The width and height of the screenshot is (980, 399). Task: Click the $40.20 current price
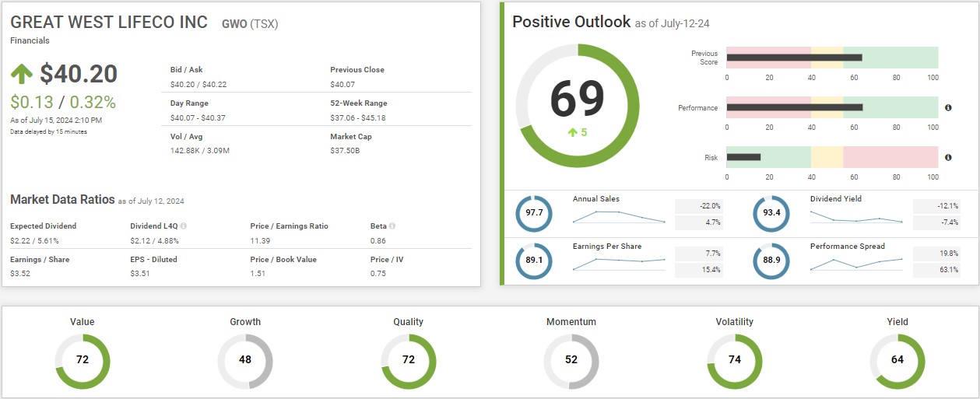click(x=79, y=74)
